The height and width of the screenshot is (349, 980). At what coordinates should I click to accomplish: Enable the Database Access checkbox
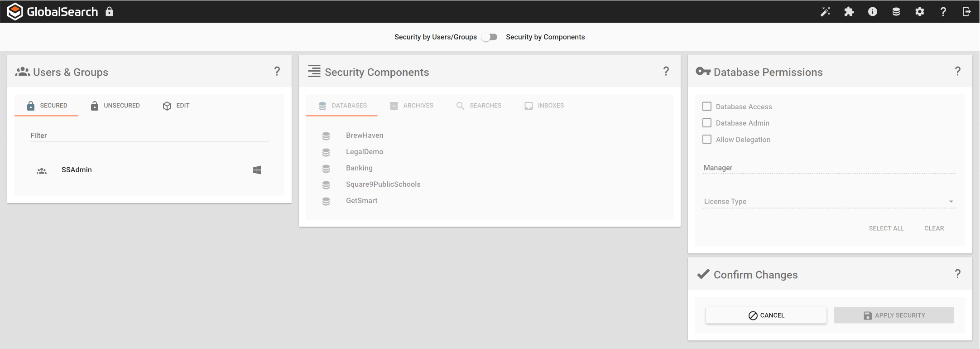(x=707, y=107)
